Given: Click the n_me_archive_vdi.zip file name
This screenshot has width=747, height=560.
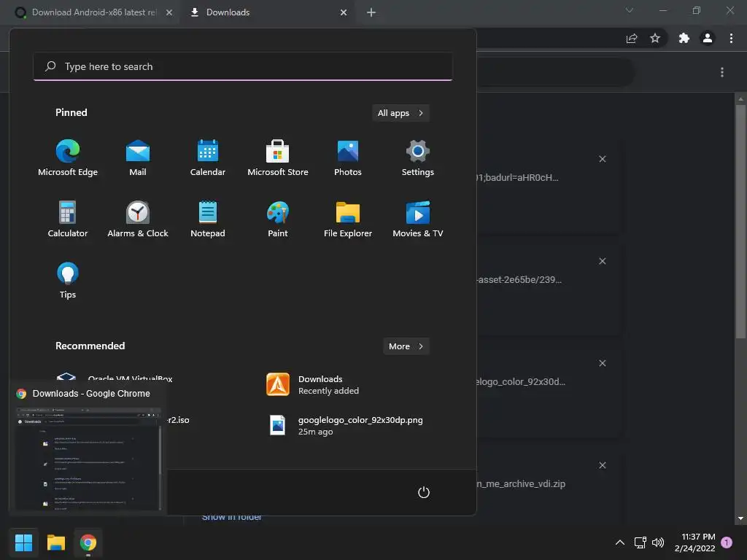Looking at the screenshot, I should (521, 484).
